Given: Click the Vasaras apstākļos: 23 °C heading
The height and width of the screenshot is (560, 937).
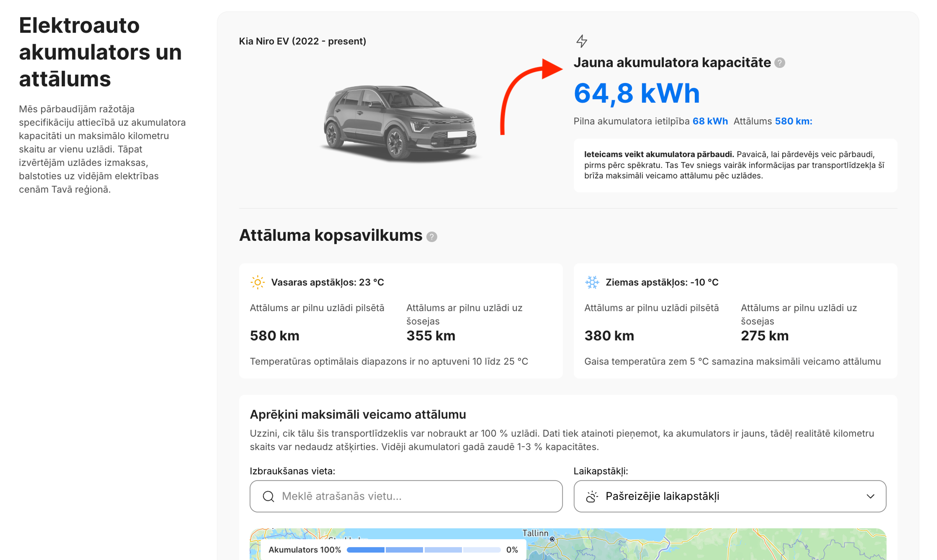Looking at the screenshot, I should pyautogui.click(x=327, y=282).
